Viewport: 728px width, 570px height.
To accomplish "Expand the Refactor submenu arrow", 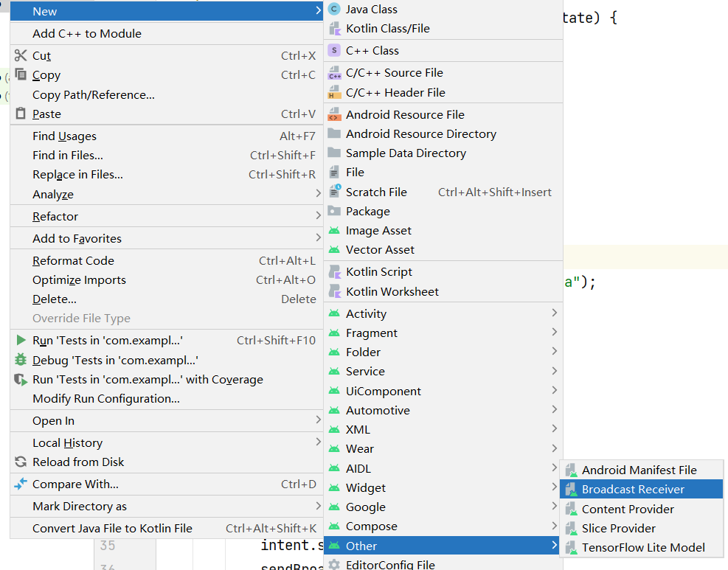I will (x=319, y=215).
